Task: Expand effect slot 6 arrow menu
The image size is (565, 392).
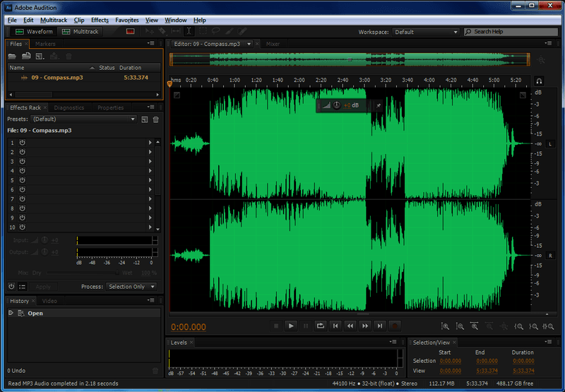Action: pyautogui.click(x=150, y=189)
